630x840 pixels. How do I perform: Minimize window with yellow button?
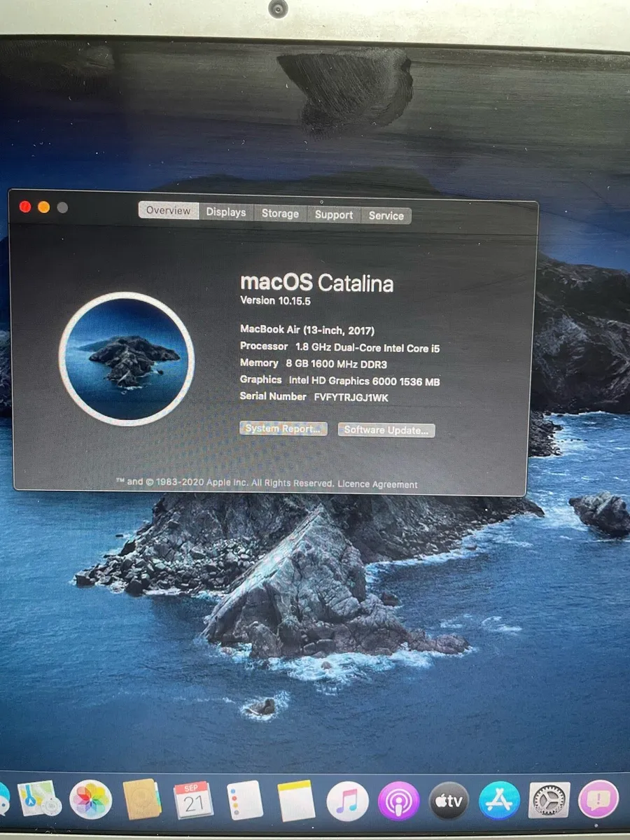[x=44, y=207]
